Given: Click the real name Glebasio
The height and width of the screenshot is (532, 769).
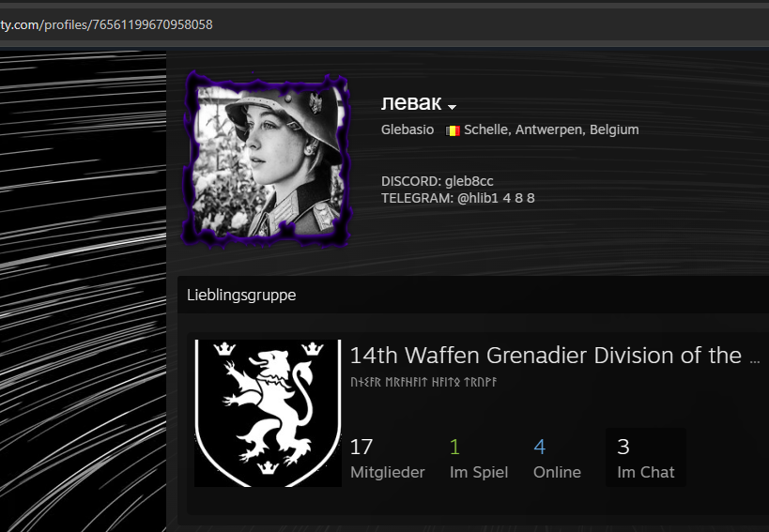Looking at the screenshot, I should pyautogui.click(x=408, y=130).
